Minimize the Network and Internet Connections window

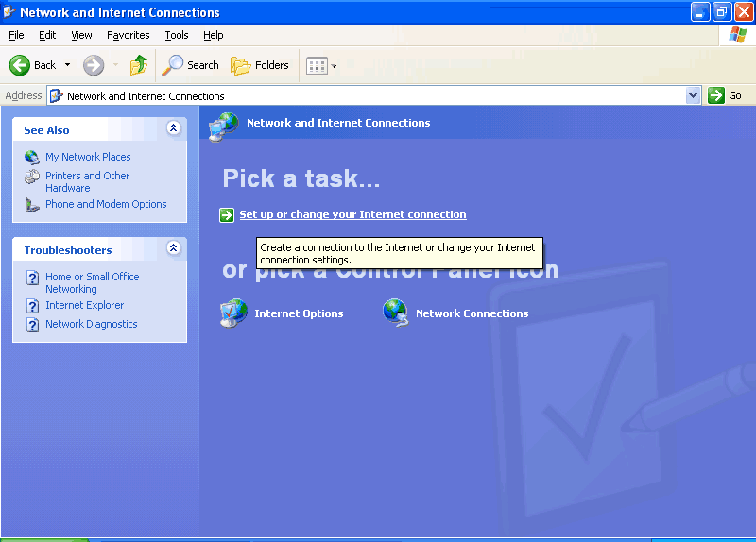coord(700,12)
